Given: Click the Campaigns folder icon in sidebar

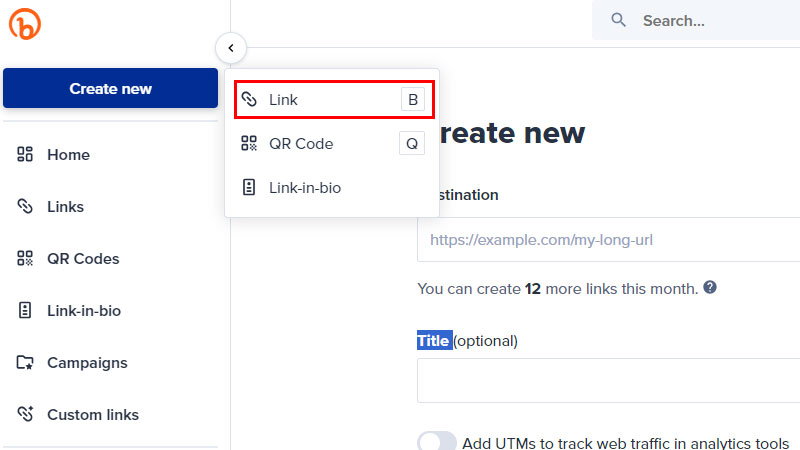Looking at the screenshot, I should coord(25,363).
